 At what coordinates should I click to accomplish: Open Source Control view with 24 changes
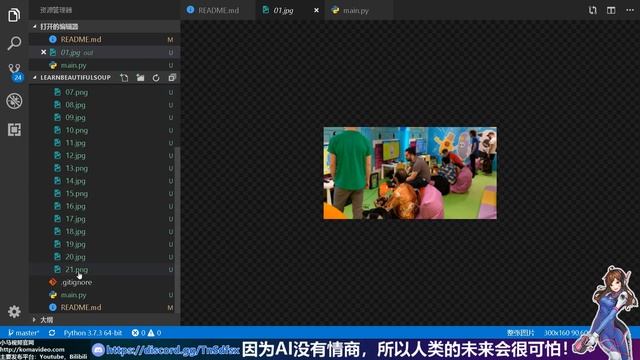15,72
